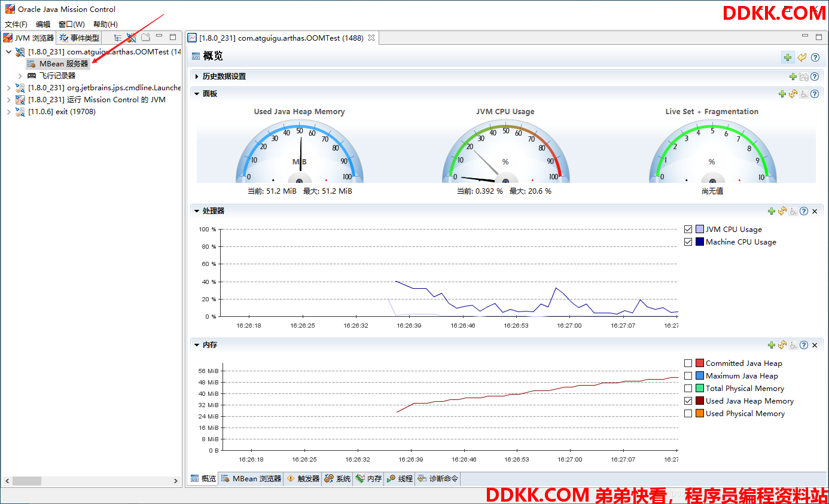829x504 pixels.
Task: Click add icon in 历史数据设置 section
Action: (793, 77)
